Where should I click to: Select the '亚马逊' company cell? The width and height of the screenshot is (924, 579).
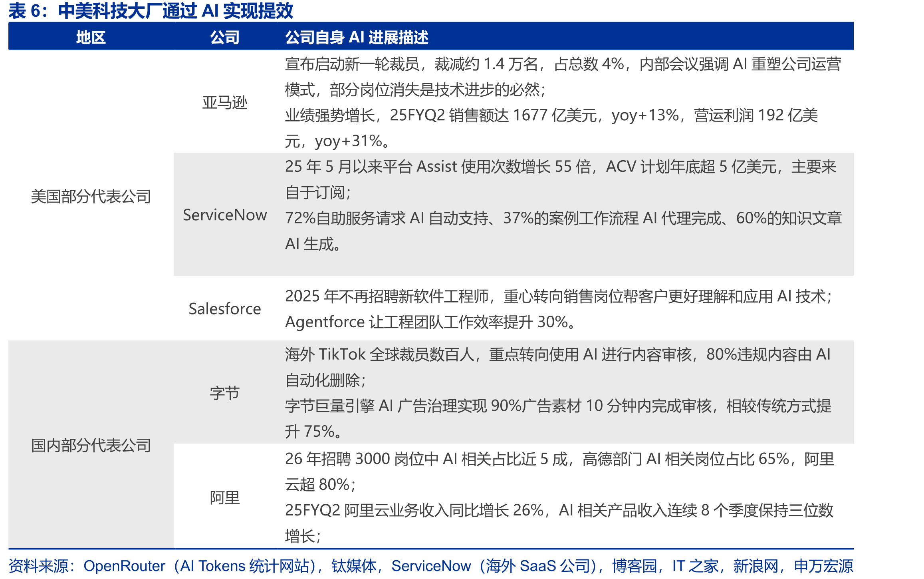point(225,103)
